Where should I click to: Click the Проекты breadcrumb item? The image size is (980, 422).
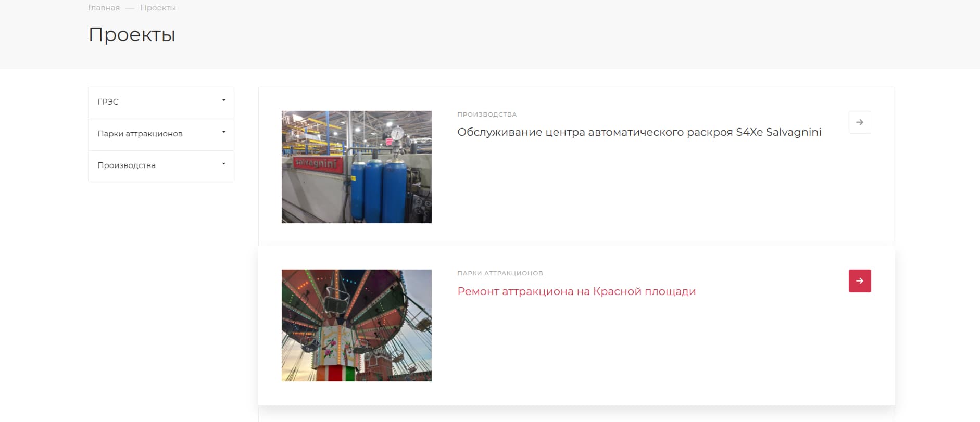158,8
